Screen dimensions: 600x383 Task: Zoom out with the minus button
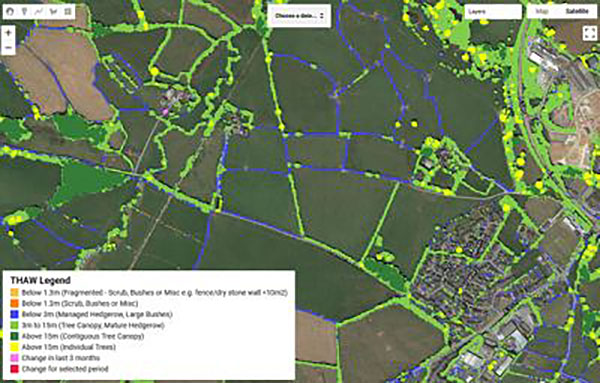pyautogui.click(x=8, y=48)
